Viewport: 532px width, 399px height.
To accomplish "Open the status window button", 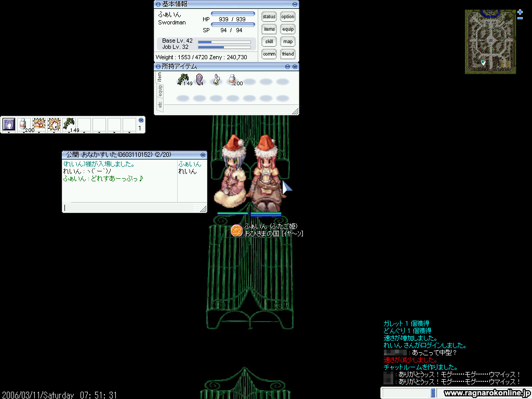I will 269,17.
